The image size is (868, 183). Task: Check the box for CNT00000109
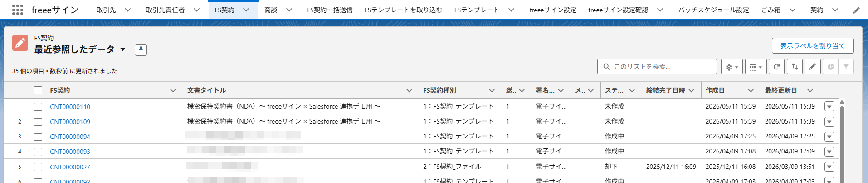point(38,122)
